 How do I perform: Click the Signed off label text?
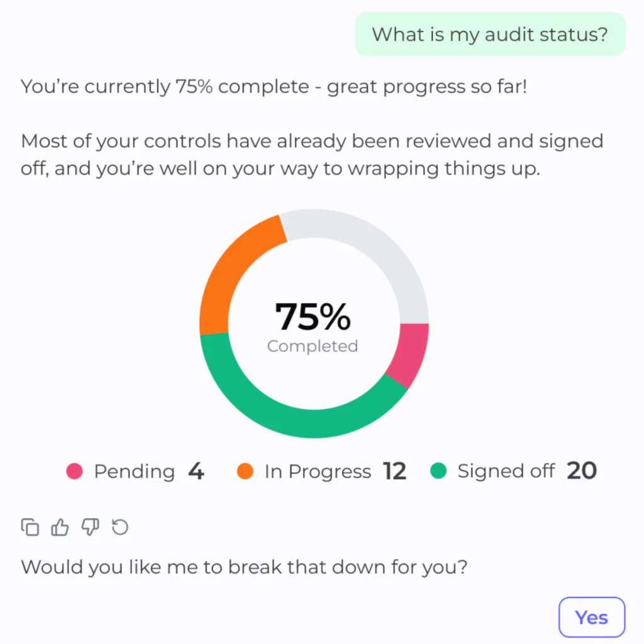point(506,471)
